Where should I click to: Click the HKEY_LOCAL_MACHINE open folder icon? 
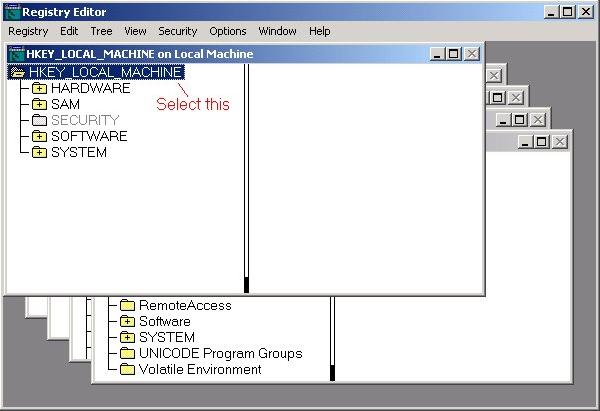pyautogui.click(x=17, y=73)
